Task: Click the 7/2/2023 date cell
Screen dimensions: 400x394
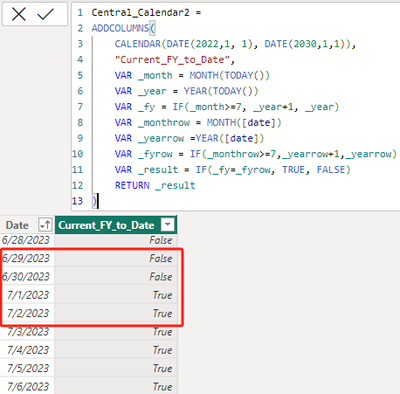Action: [28, 313]
